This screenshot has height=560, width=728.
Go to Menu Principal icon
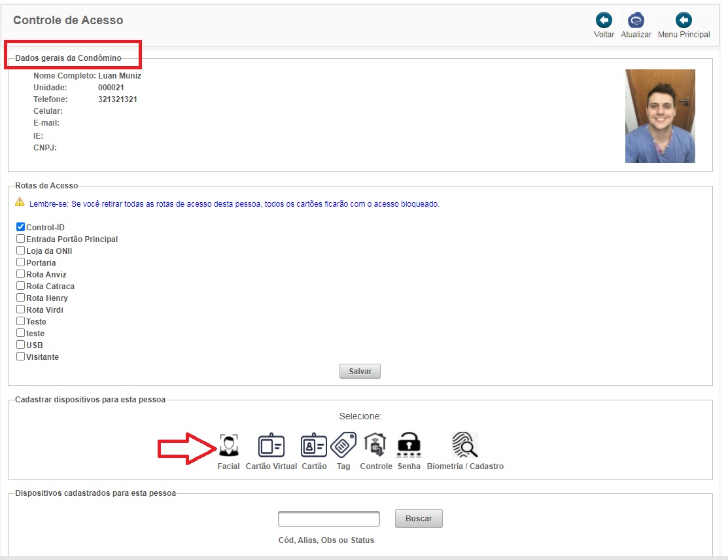[x=684, y=20]
